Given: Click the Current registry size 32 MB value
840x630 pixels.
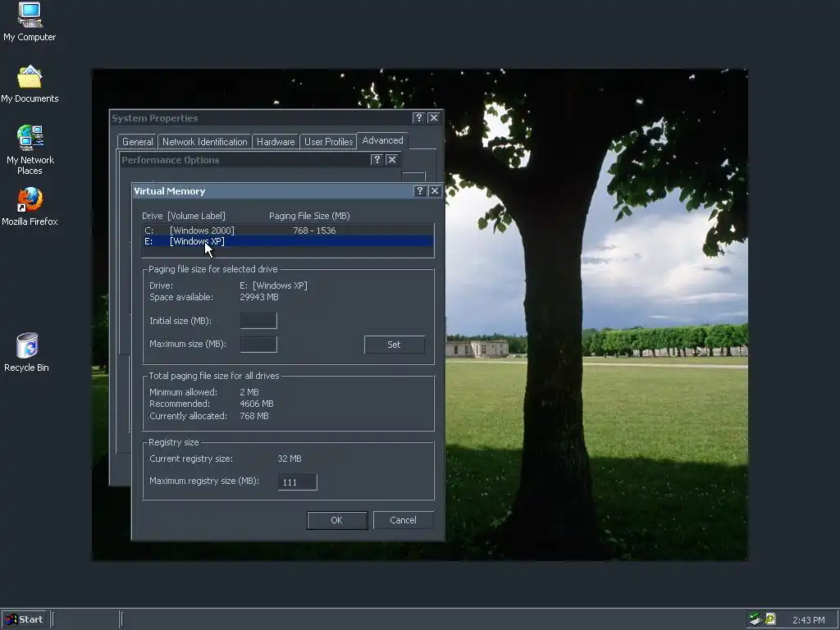Looking at the screenshot, I should [290, 459].
